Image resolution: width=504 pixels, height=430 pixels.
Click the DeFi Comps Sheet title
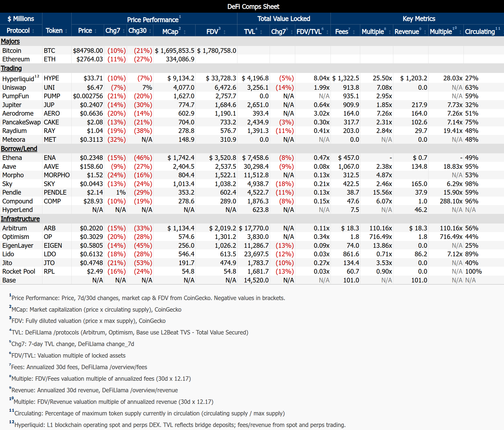point(253,7)
